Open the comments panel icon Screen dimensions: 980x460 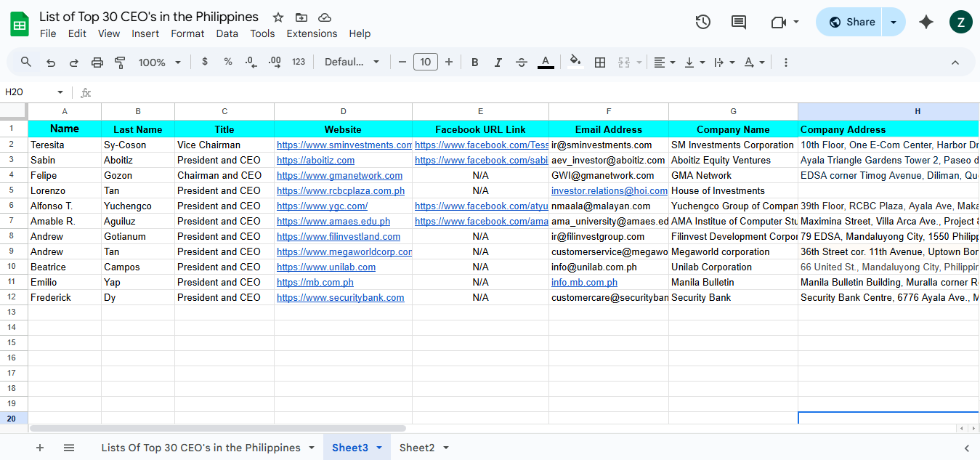(x=739, y=22)
